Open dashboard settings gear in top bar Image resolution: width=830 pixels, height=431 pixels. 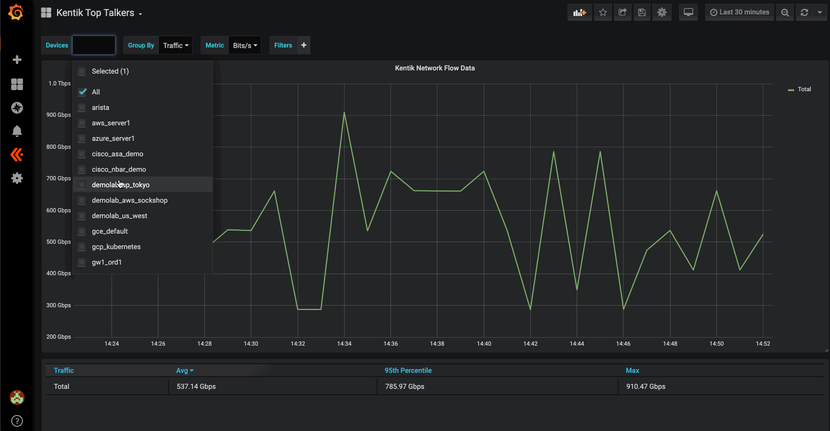pos(662,13)
